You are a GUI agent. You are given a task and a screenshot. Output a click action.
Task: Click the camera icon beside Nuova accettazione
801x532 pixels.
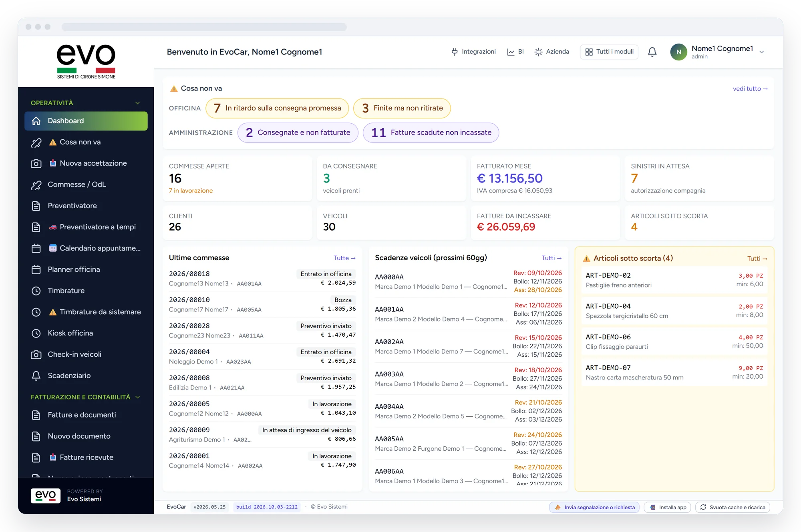coord(36,163)
